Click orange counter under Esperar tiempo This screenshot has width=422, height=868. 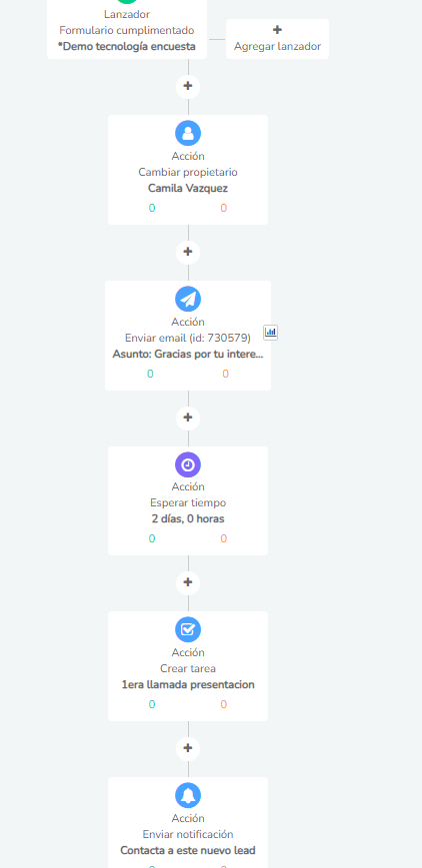pos(223,538)
